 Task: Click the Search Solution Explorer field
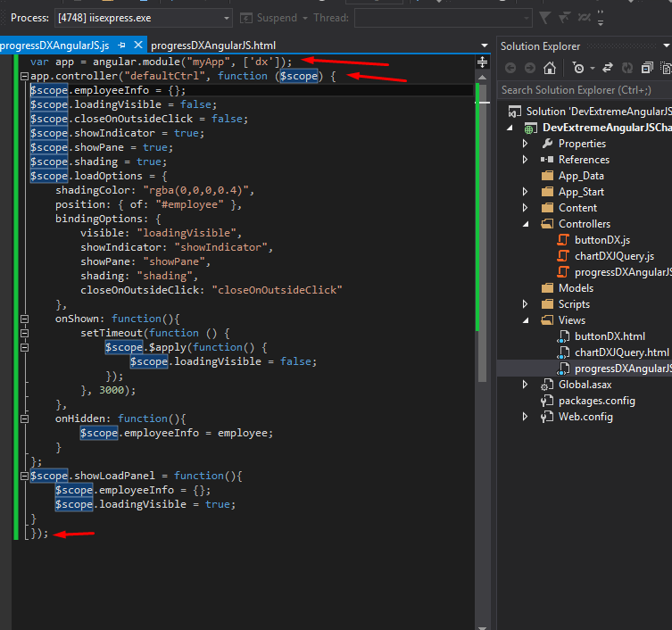[585, 90]
